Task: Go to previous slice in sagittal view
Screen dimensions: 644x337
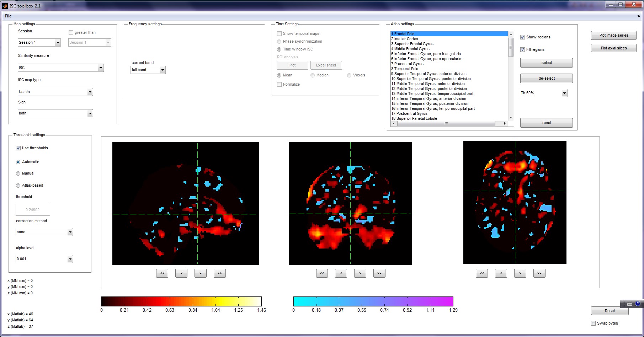Action: [181, 273]
